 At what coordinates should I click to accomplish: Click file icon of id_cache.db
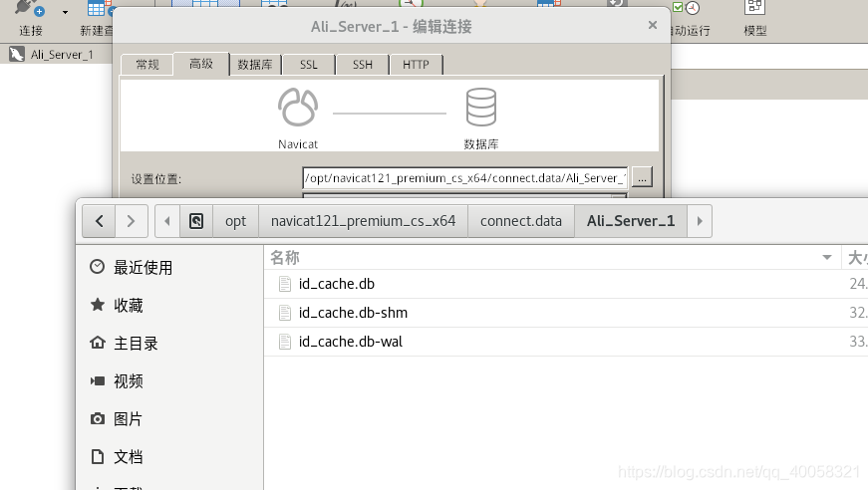pyautogui.click(x=285, y=284)
